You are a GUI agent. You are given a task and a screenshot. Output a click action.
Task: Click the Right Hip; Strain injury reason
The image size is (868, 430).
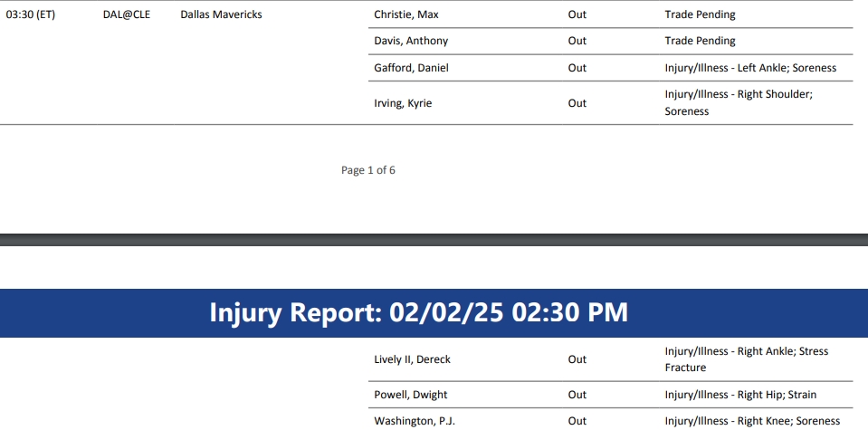click(x=740, y=395)
